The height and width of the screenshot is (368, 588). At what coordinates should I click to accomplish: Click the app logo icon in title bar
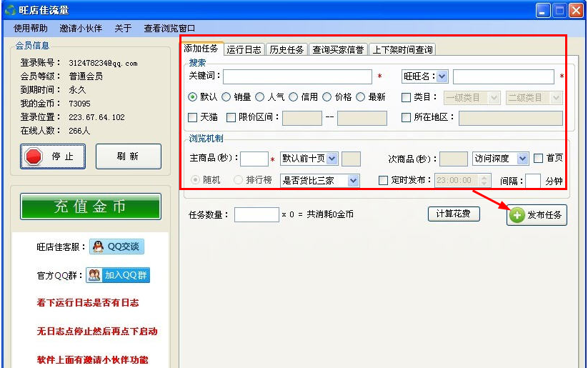coord(10,10)
